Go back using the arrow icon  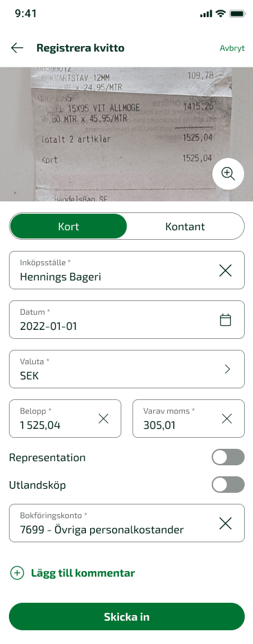point(16,48)
